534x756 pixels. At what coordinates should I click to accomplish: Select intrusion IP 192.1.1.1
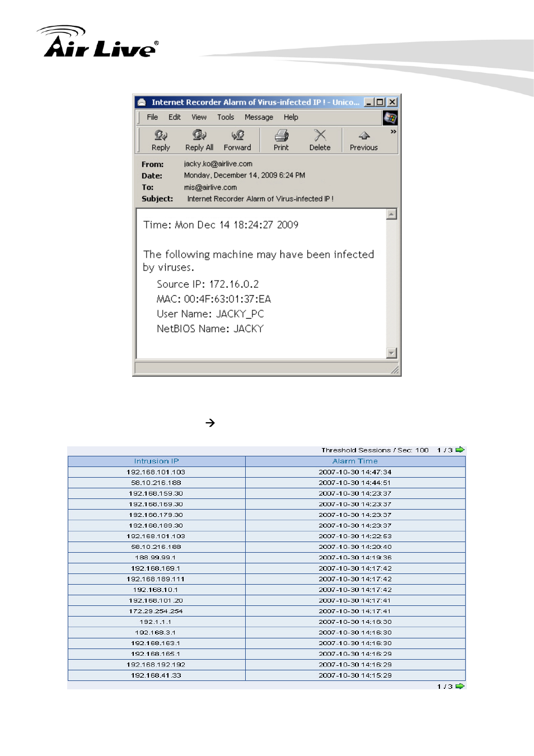pos(156,622)
